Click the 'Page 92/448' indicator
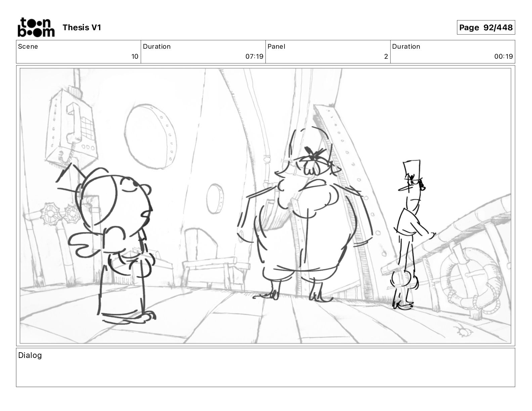 pos(486,28)
